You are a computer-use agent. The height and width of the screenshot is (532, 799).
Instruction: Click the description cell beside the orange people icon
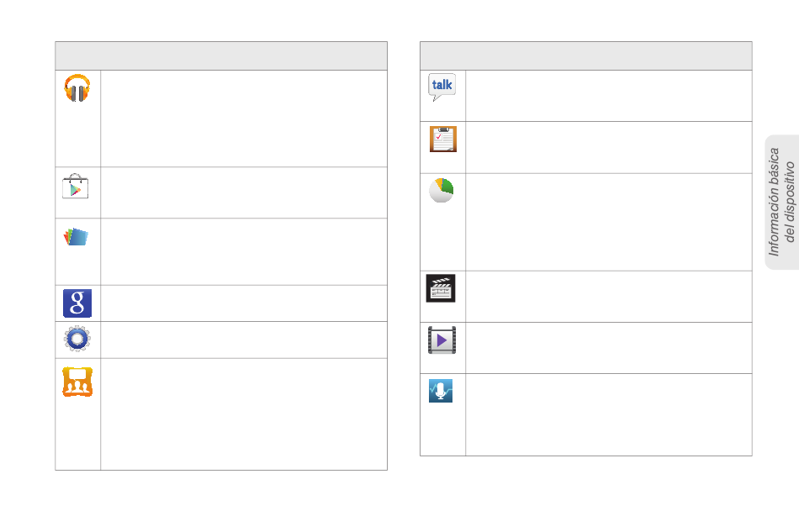pyautogui.click(x=244, y=414)
